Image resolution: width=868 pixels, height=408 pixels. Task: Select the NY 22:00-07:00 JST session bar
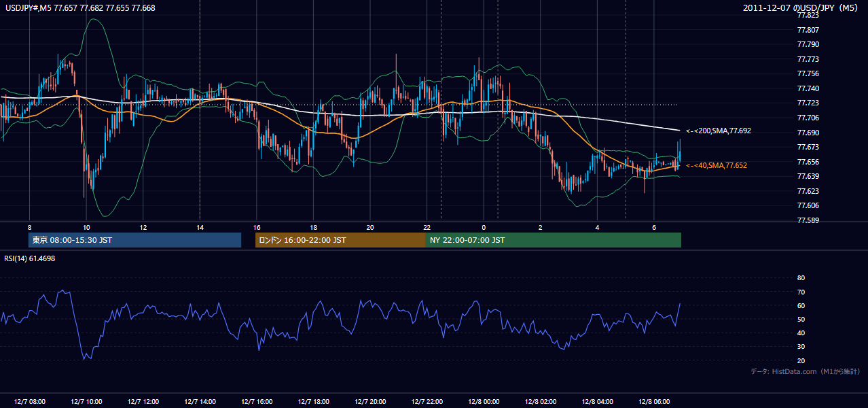[x=554, y=240]
